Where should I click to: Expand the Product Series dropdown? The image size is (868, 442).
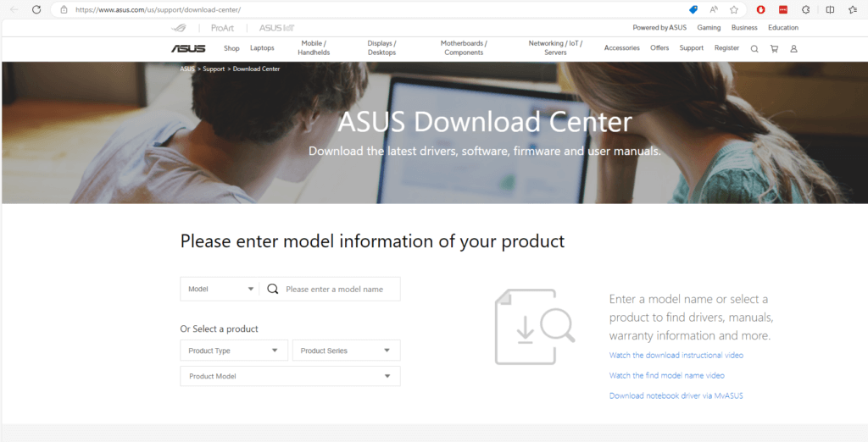tap(347, 351)
